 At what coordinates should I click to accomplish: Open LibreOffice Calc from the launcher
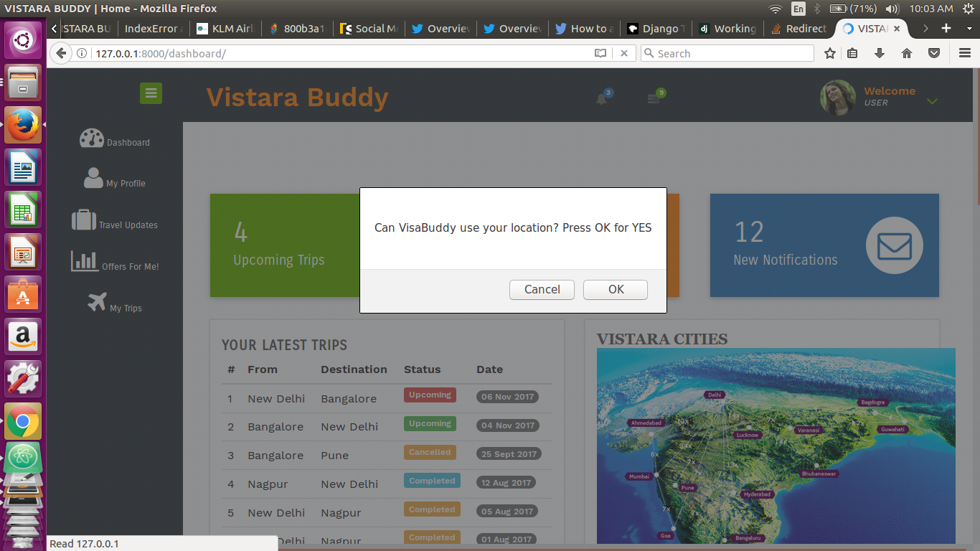(24, 209)
